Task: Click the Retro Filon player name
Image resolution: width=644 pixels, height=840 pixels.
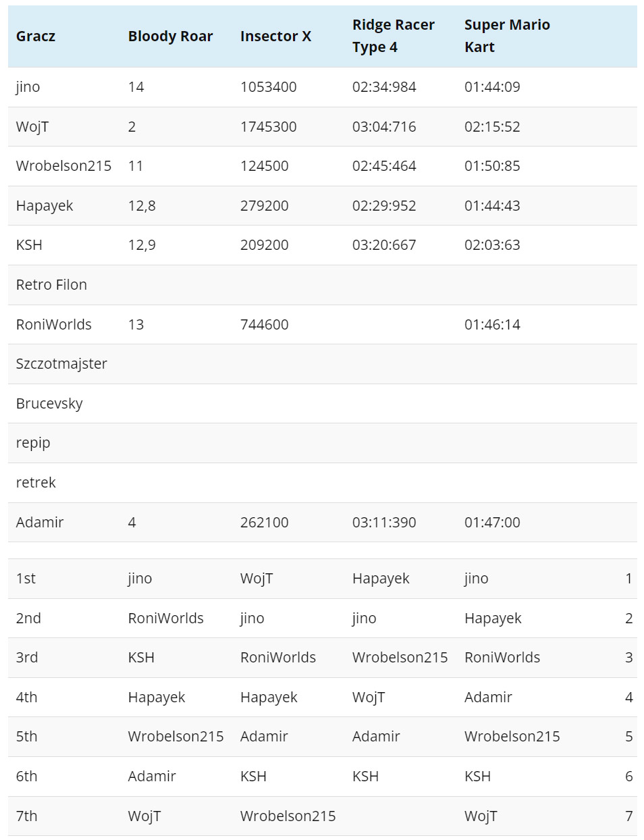Action: point(51,285)
